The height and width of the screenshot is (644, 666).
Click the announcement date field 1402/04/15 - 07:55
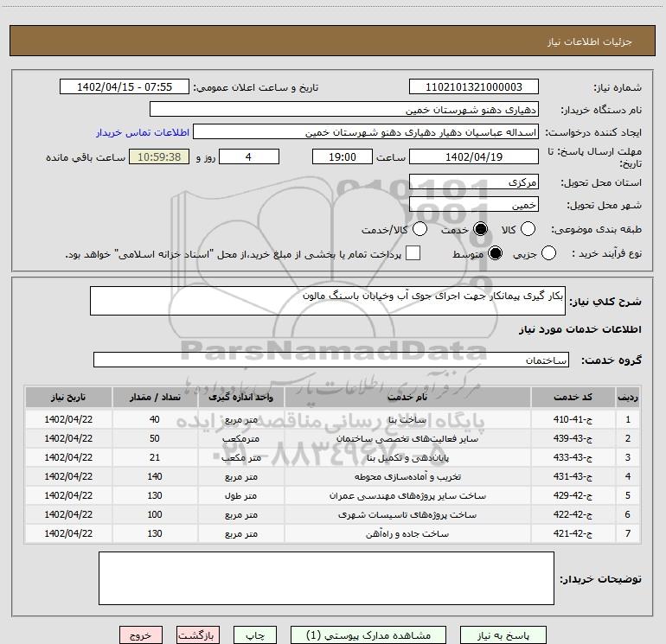125,86
